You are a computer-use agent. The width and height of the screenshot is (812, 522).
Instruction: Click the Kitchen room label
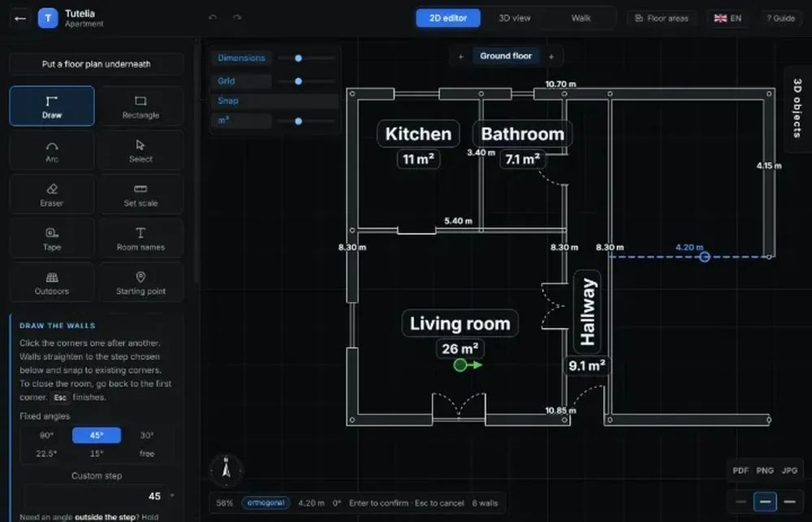click(418, 134)
